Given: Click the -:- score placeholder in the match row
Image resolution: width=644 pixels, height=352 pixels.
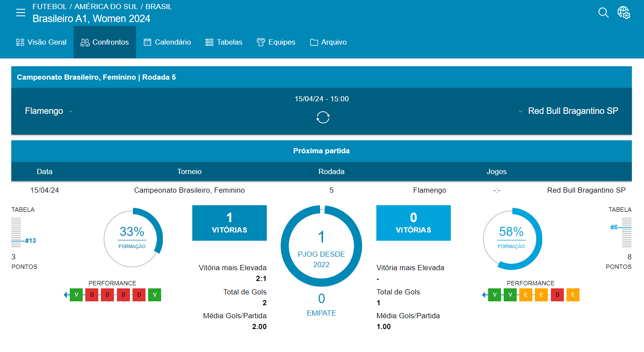Looking at the screenshot, I should (x=497, y=191).
